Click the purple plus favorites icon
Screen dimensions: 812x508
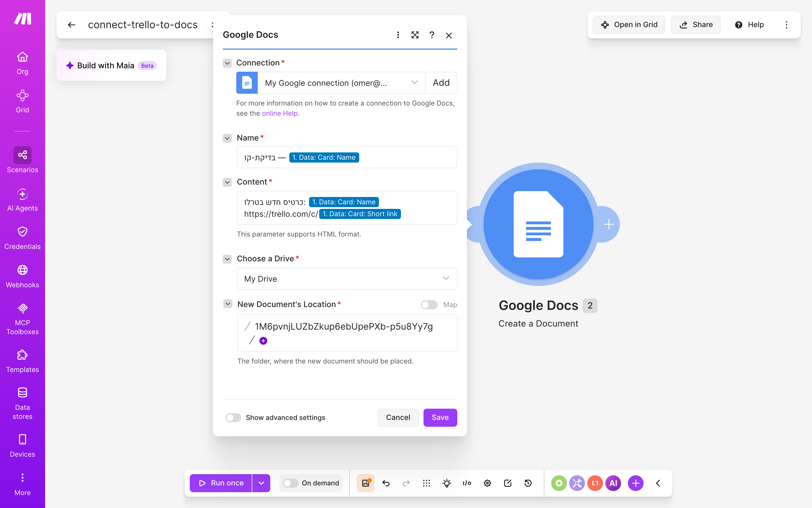click(636, 483)
